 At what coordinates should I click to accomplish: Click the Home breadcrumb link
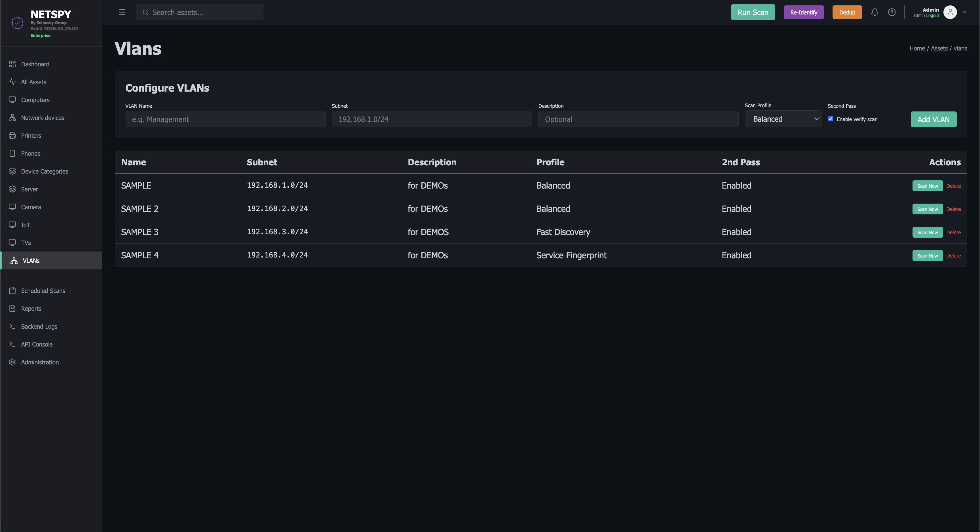point(917,48)
